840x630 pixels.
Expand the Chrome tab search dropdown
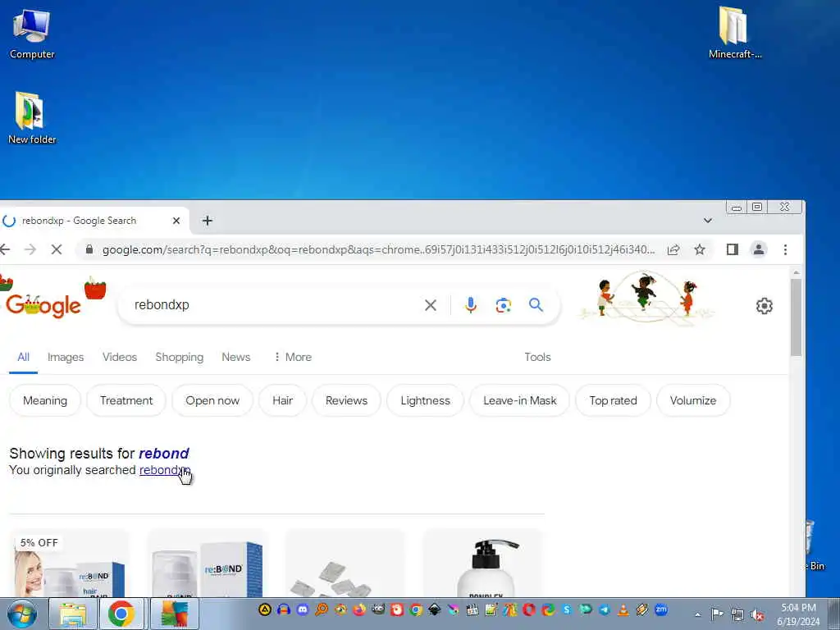(708, 221)
